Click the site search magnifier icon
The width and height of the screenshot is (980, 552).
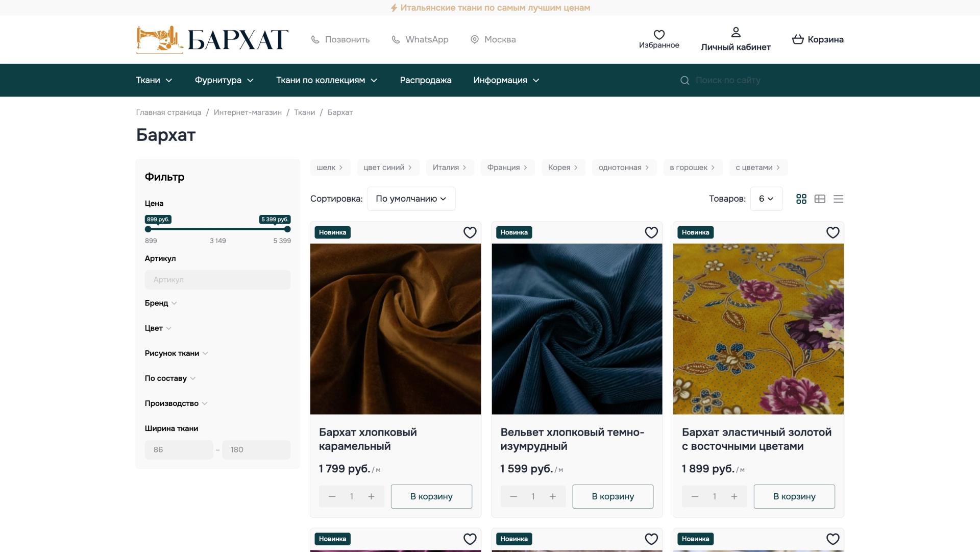[x=685, y=81]
